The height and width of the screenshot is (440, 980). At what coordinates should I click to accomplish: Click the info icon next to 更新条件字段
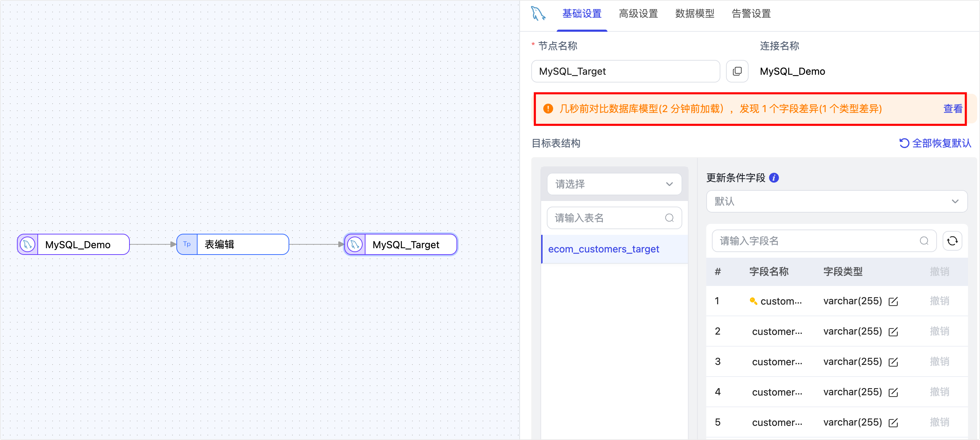(x=775, y=178)
